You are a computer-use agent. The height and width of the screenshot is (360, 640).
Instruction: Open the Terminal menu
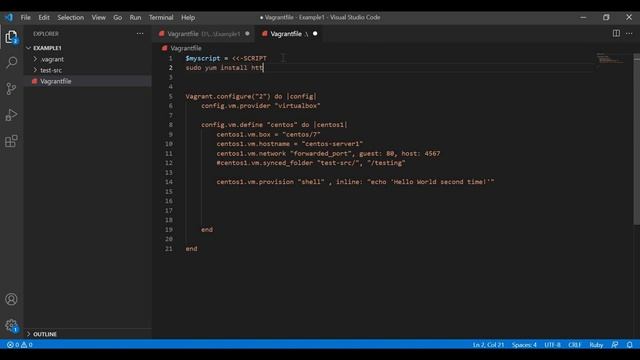tap(161, 18)
